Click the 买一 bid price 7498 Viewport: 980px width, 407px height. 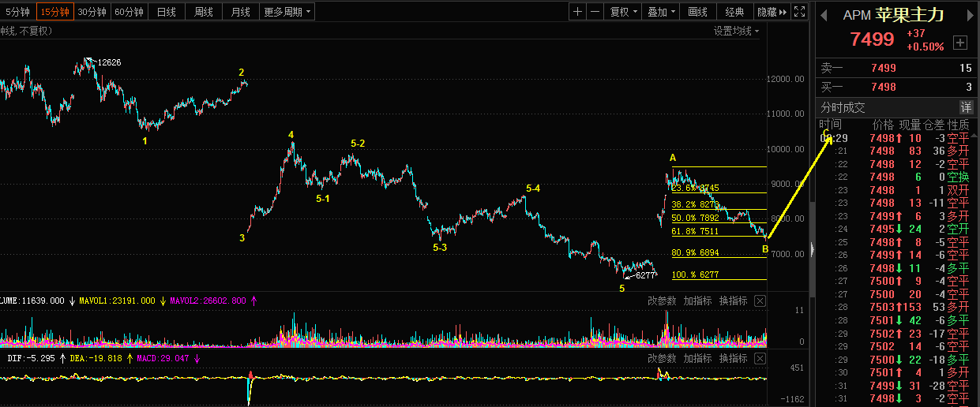tap(883, 87)
